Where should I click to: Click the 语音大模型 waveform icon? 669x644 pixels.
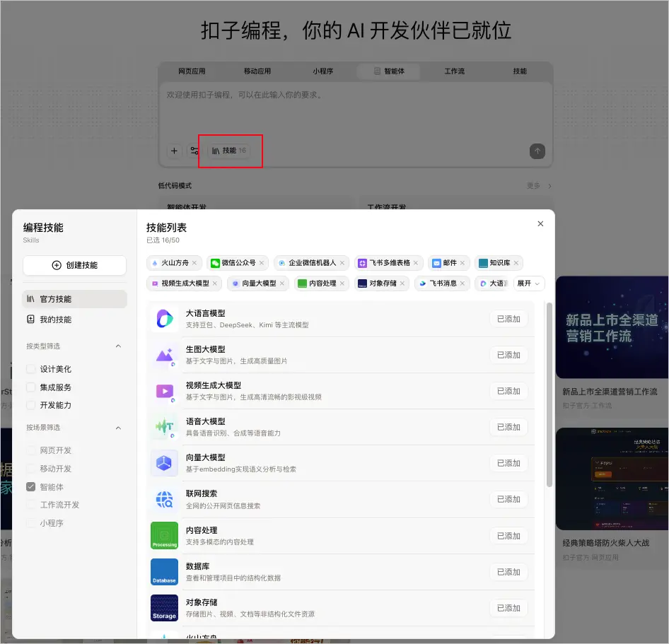pyautogui.click(x=164, y=427)
